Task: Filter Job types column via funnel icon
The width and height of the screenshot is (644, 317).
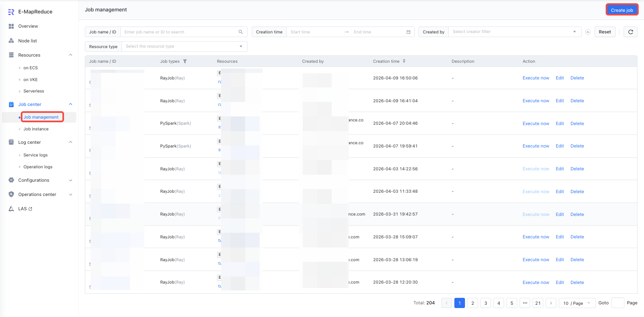Action: [185, 62]
